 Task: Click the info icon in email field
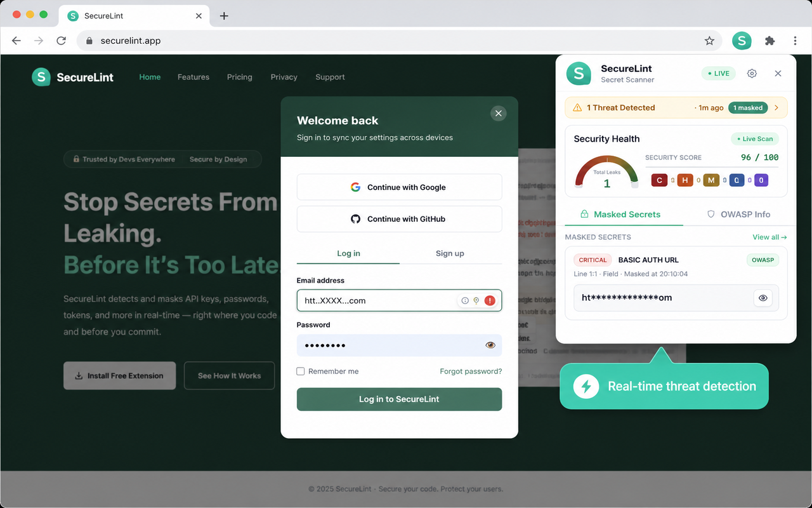tap(465, 300)
